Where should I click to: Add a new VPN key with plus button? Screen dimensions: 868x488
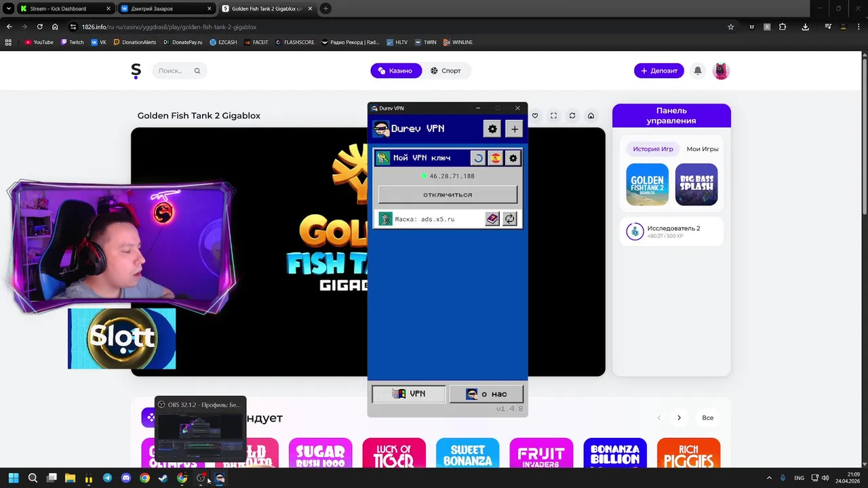click(x=514, y=129)
